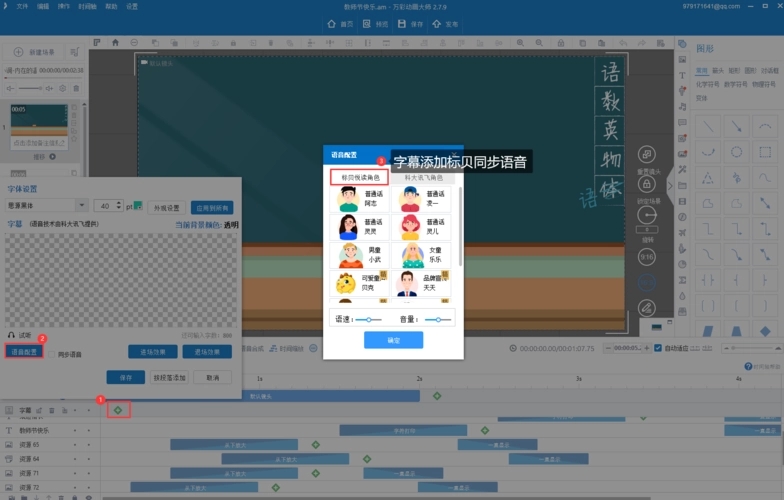Click the 按段落添加 button

[169, 378]
